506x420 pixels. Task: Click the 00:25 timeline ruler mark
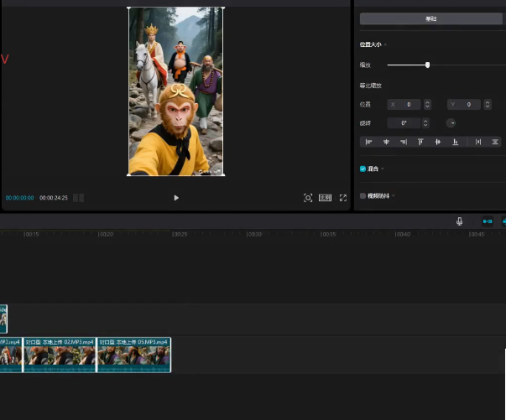pyautogui.click(x=180, y=235)
